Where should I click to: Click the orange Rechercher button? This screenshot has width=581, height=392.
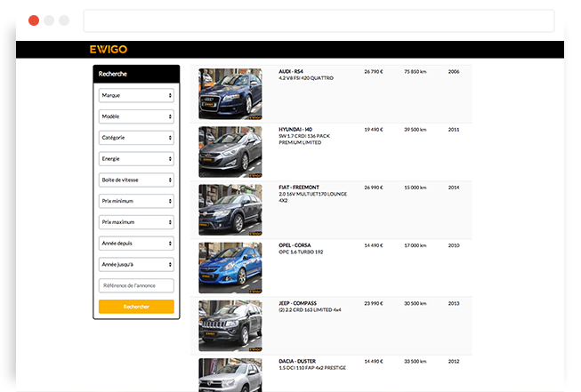tap(136, 307)
